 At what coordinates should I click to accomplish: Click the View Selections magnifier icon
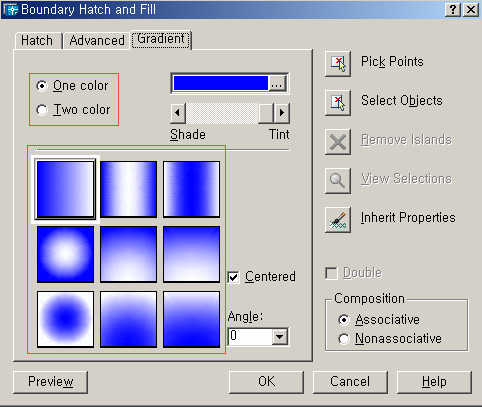338,181
